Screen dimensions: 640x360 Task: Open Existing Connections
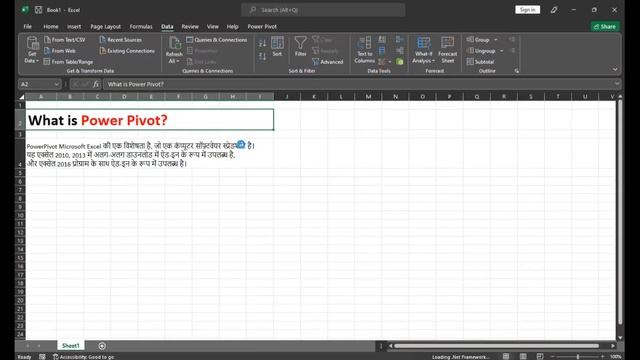click(x=127, y=51)
